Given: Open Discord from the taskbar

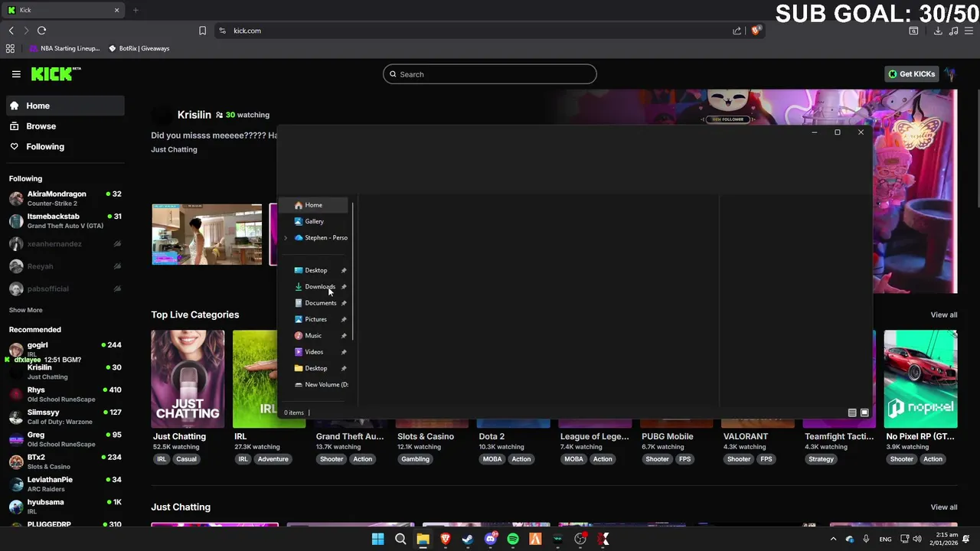Looking at the screenshot, I should [x=491, y=540].
